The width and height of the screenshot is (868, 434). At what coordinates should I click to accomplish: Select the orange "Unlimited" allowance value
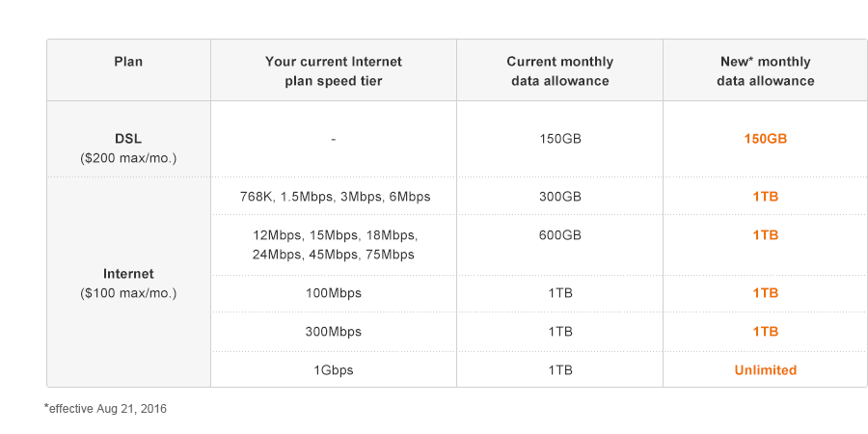pos(765,370)
